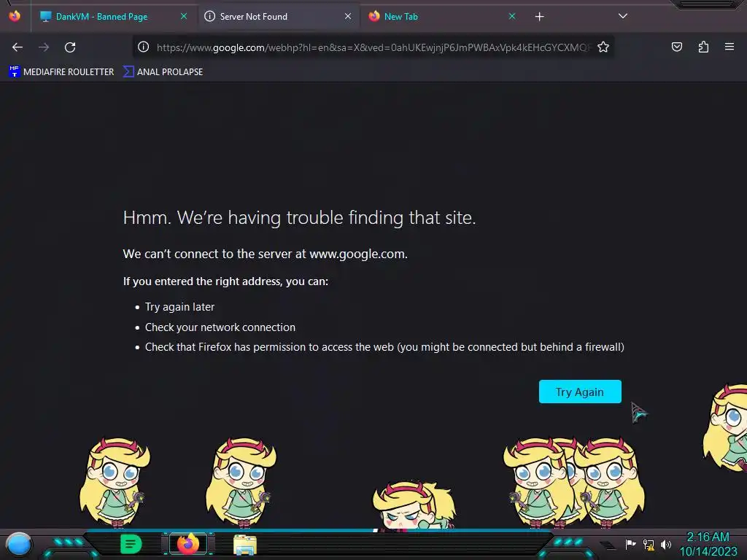Open the second bookmarks toolbar bookmark
This screenshot has width=747, height=560.
coord(163,72)
